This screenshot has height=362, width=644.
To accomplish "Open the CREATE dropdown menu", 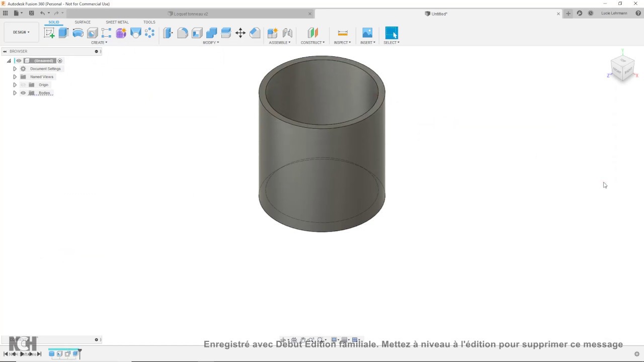I will 99,43.
